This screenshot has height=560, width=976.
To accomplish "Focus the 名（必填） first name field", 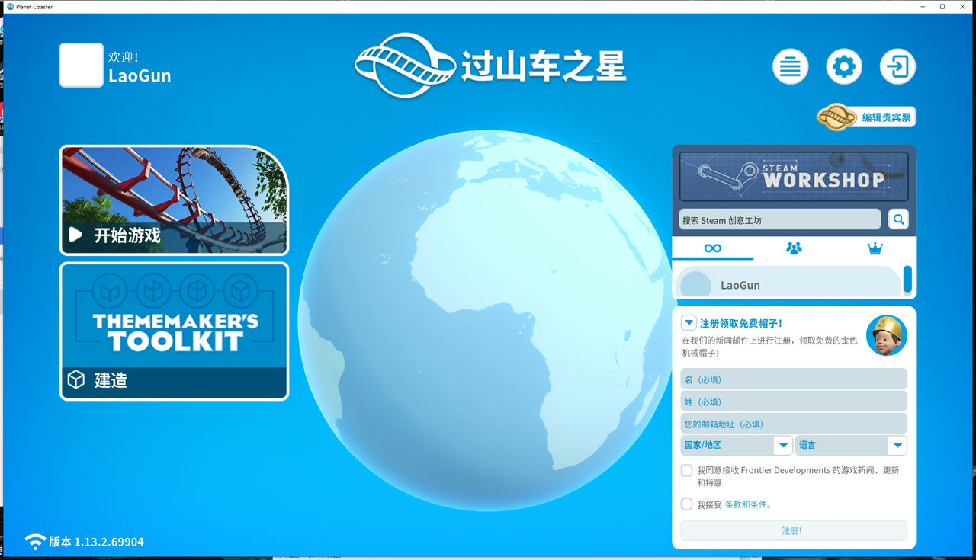I will coord(794,379).
